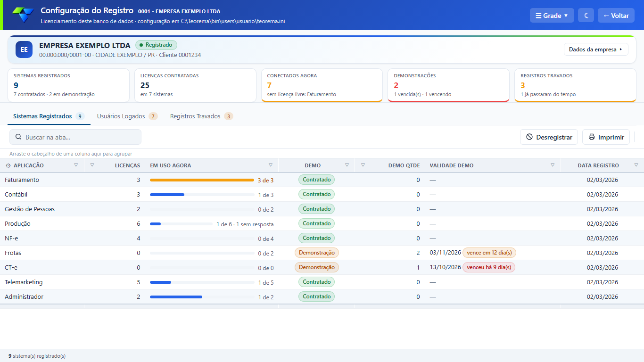Image resolution: width=644 pixels, height=362 pixels.
Task: Click the Registrado status badge
Action: [156, 45]
